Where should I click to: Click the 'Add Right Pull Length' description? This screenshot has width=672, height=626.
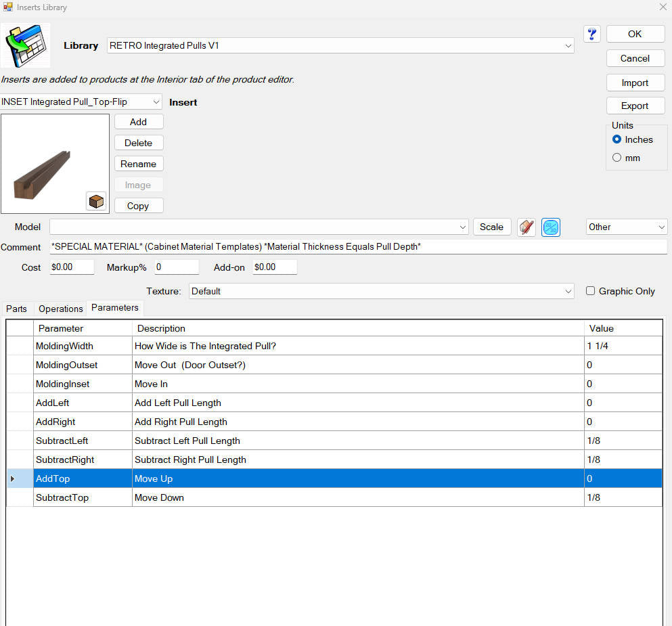[358, 422]
